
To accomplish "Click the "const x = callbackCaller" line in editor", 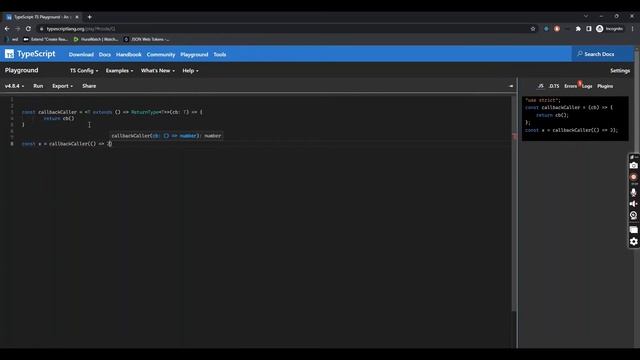I will pyautogui.click(x=67, y=144).
